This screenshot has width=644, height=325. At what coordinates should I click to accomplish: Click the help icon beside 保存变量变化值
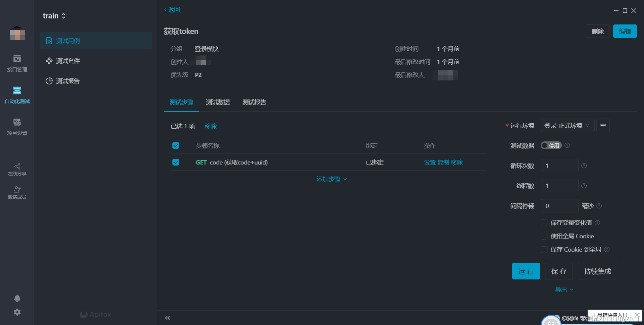597,223
